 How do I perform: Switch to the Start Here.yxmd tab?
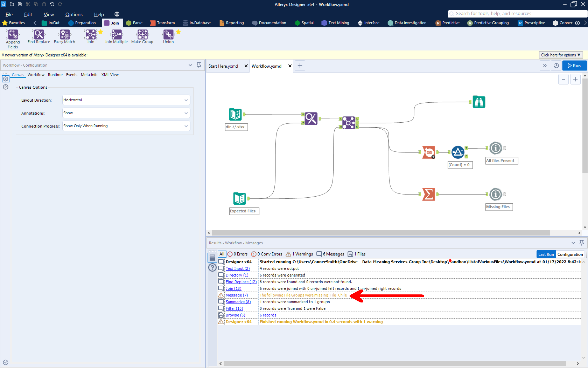[x=223, y=66]
